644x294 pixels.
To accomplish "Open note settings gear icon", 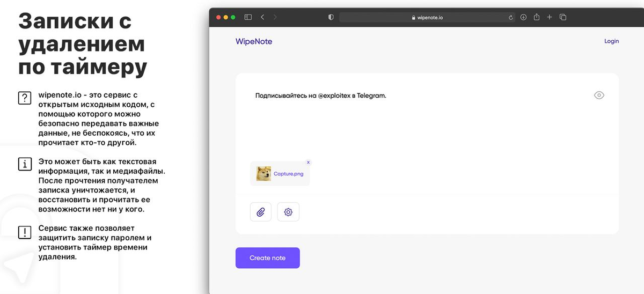I will click(288, 212).
